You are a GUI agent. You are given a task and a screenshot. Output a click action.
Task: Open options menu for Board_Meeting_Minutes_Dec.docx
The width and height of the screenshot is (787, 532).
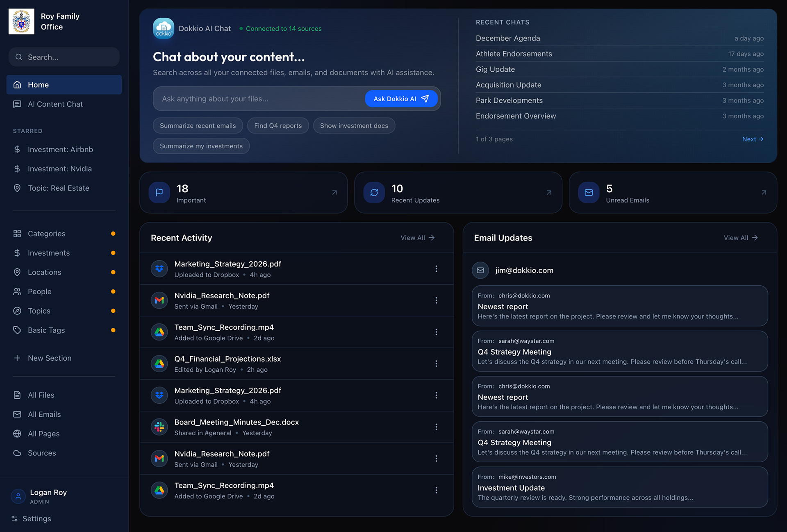(x=436, y=427)
